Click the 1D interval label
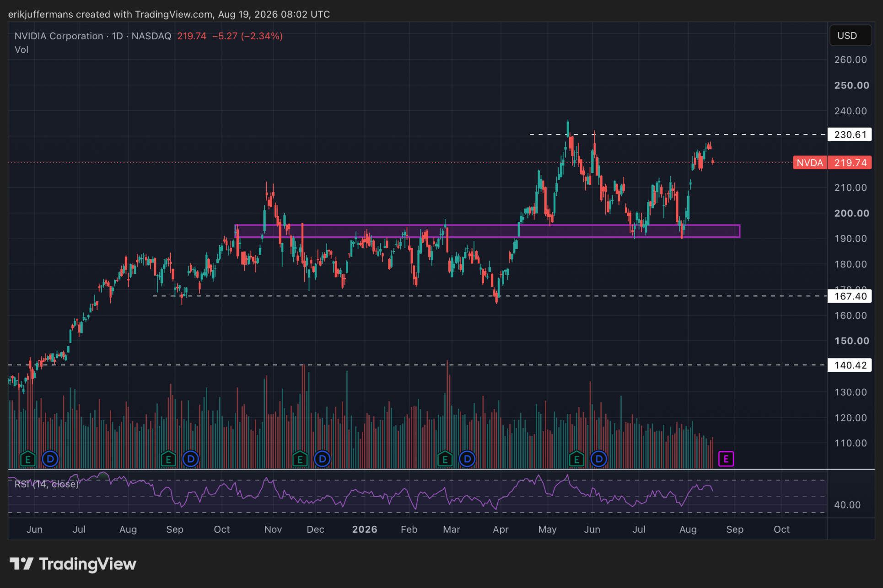883x588 pixels. [x=118, y=36]
